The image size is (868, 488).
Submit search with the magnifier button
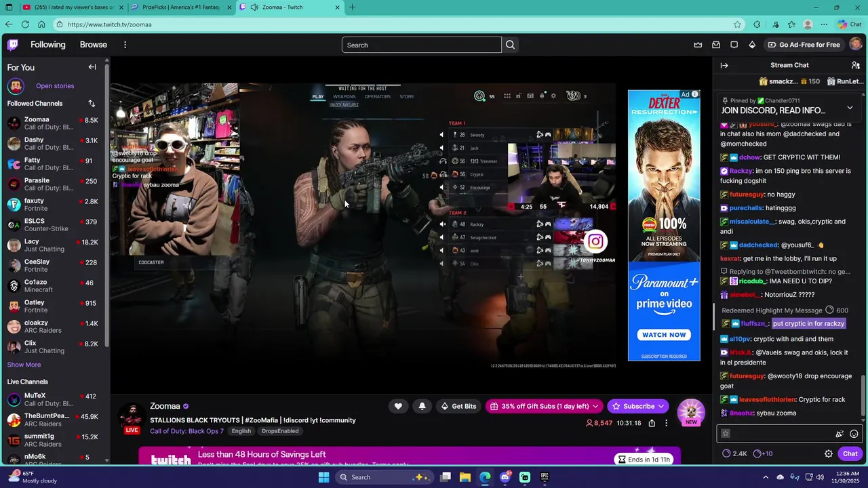pyautogui.click(x=511, y=45)
